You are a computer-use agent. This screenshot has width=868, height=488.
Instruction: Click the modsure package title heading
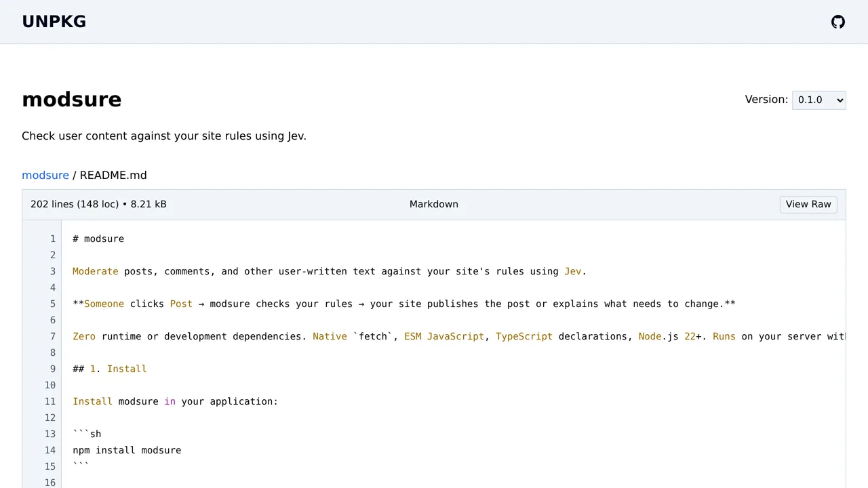coord(72,100)
